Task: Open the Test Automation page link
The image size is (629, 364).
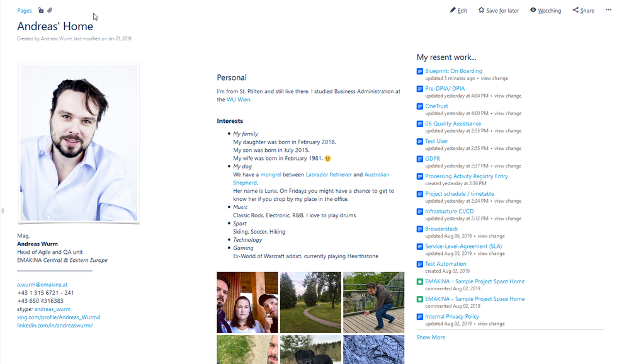Action: click(x=445, y=264)
